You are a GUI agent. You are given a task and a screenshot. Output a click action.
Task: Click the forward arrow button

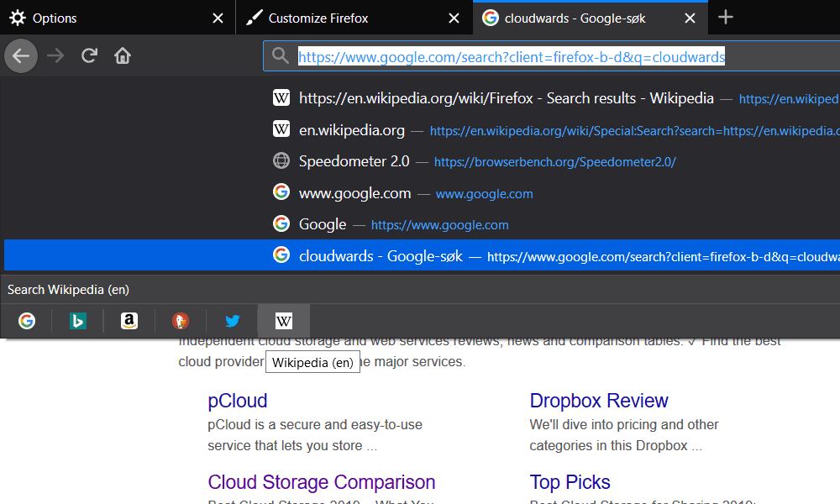coord(55,55)
